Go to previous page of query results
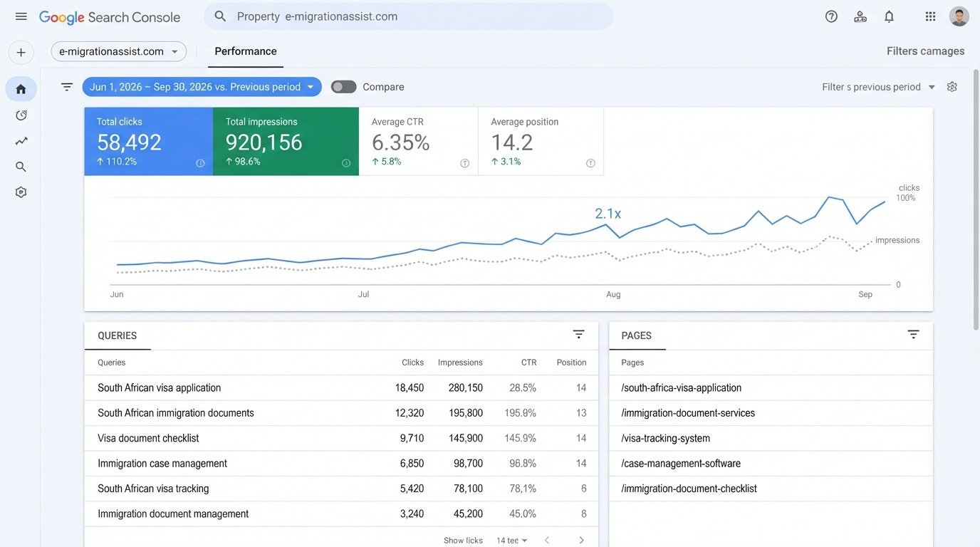Image resolution: width=980 pixels, height=547 pixels. [x=547, y=541]
